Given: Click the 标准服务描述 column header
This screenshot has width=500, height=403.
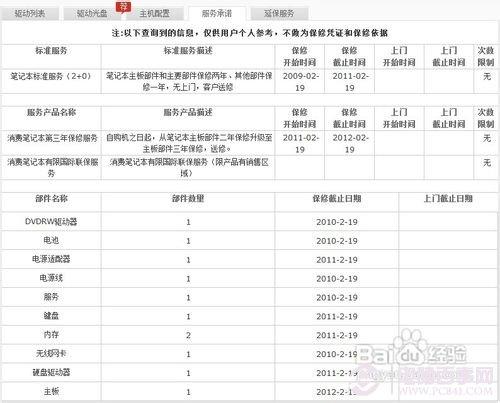Looking at the screenshot, I should click(188, 51).
